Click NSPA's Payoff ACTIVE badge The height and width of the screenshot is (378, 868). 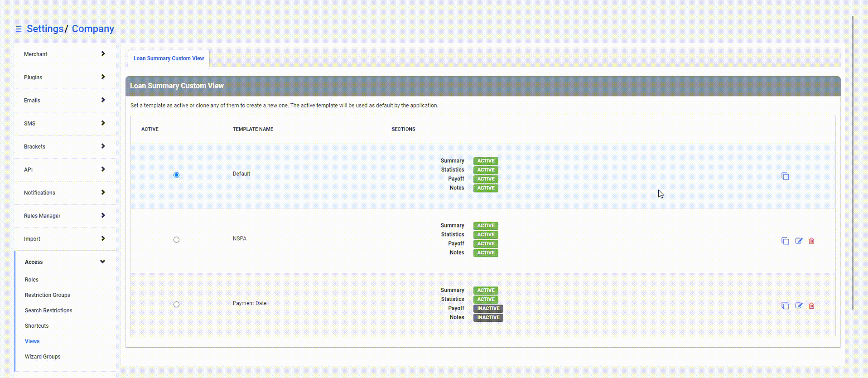[486, 244]
